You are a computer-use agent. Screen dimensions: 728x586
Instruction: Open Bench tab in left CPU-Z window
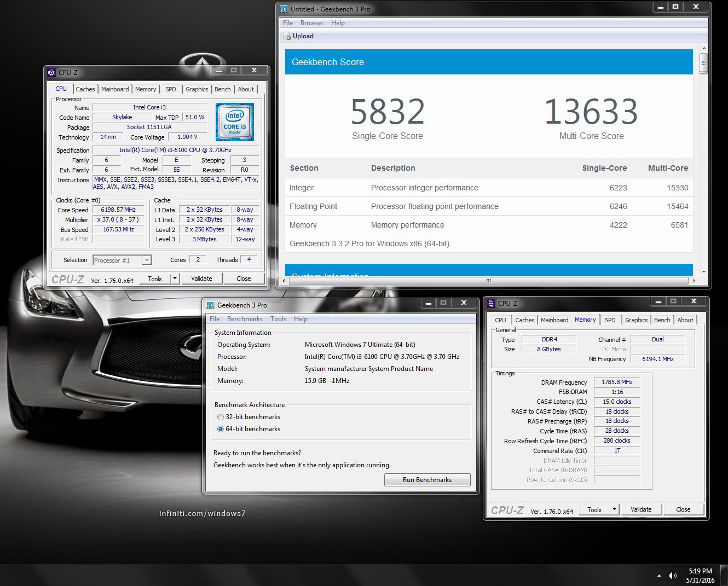point(223,89)
